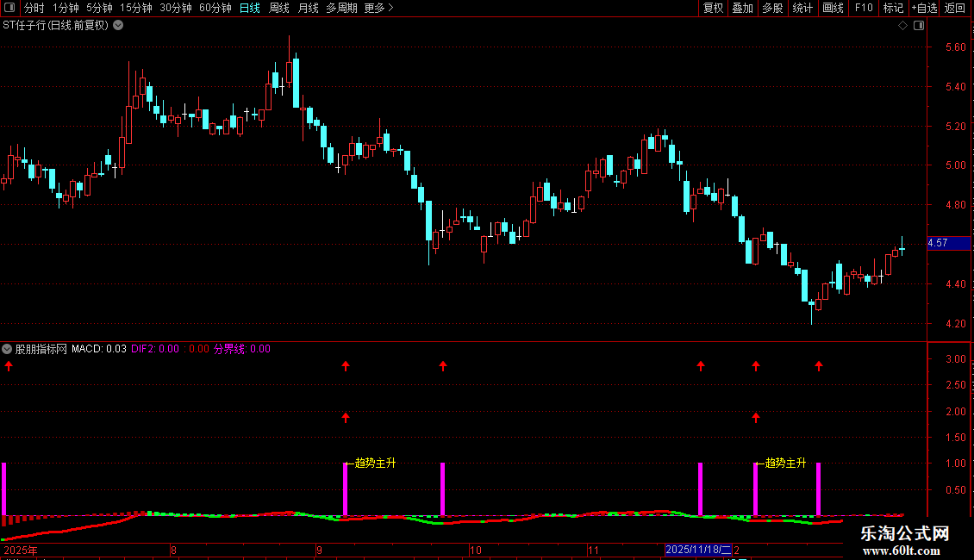Open the 多周期 multi-period view

point(341,8)
